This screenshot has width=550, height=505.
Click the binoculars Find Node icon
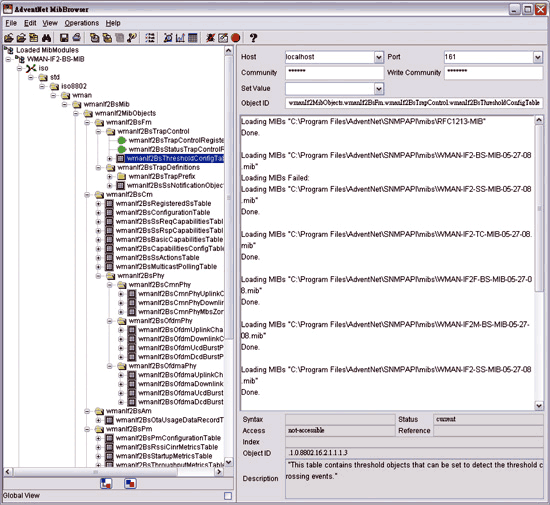(x=46, y=38)
